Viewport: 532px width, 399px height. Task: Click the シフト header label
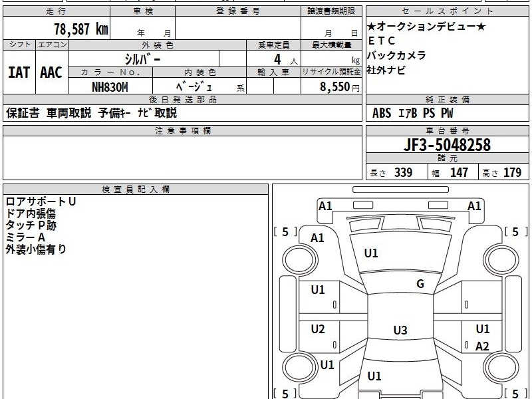tap(19, 45)
